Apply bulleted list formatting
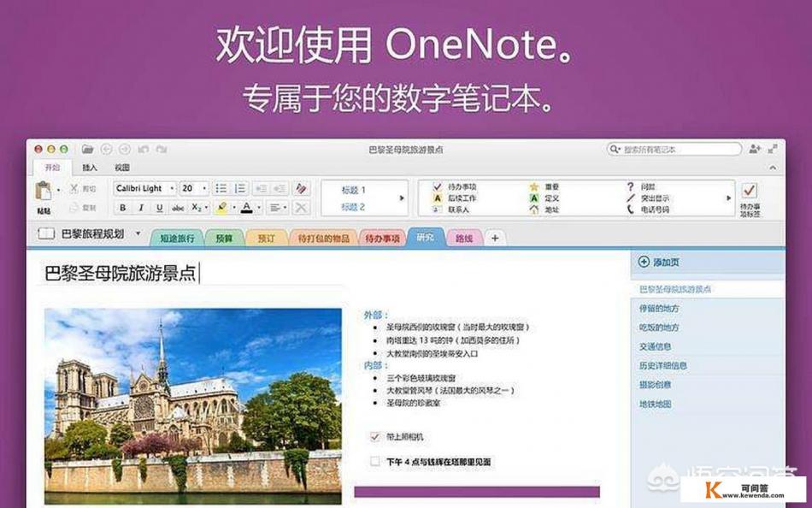 [221, 188]
